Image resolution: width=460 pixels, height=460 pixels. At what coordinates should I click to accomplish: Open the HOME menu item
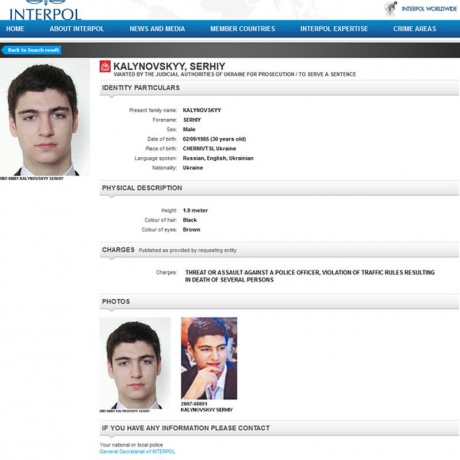[15, 29]
